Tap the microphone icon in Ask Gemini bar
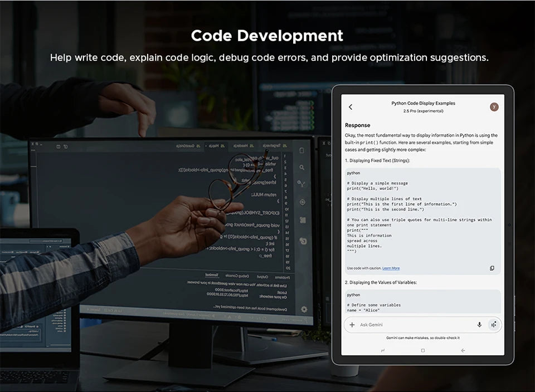The image size is (535, 392). tap(479, 325)
